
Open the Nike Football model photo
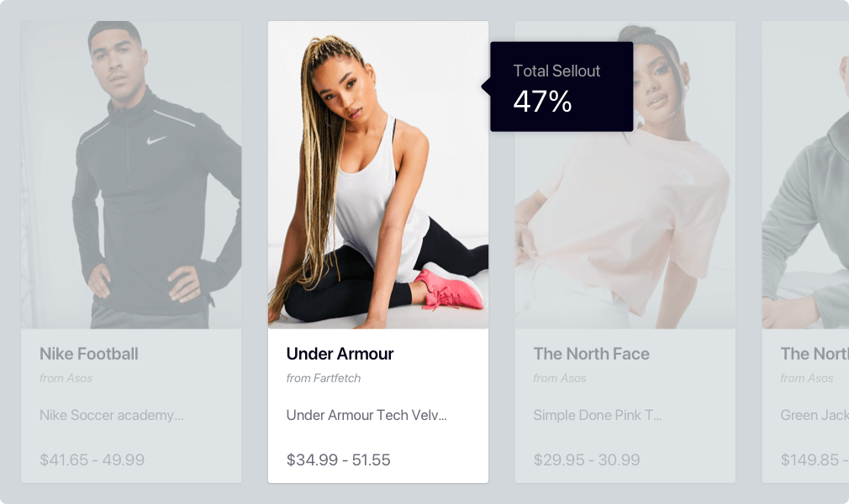click(x=131, y=175)
